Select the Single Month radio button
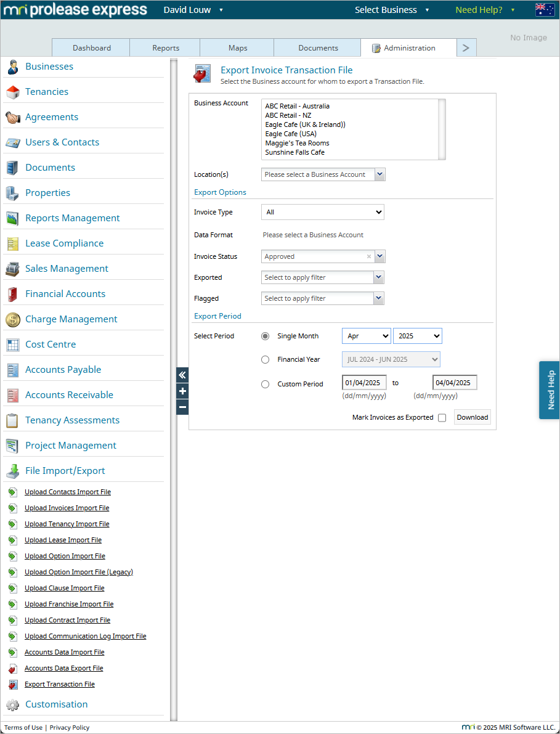Screen dimensions: 560x734 [x=266, y=336]
